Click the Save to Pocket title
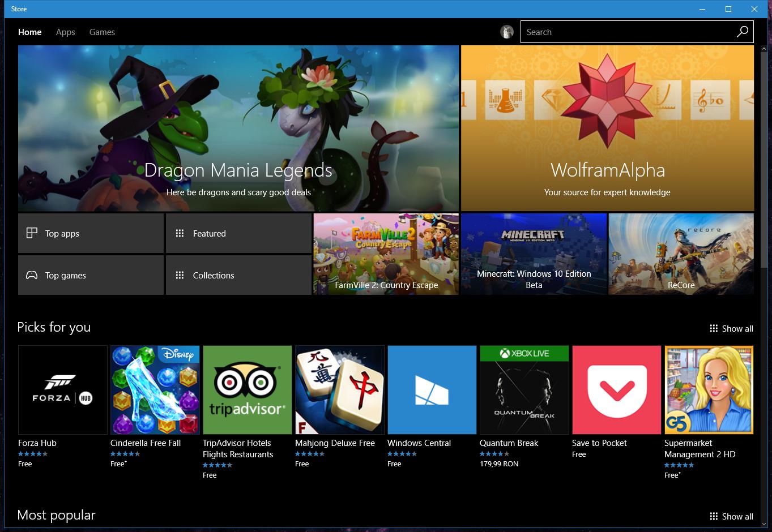 point(599,443)
